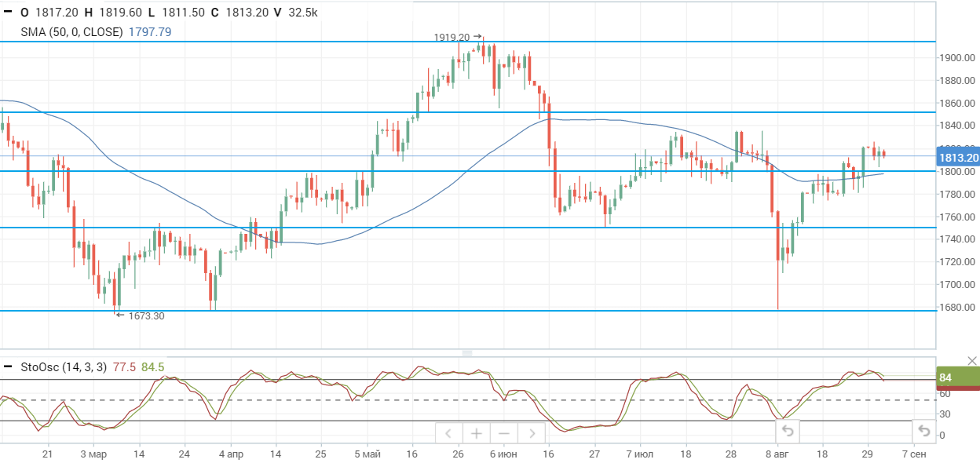Click the 4 апр date label

(231, 454)
